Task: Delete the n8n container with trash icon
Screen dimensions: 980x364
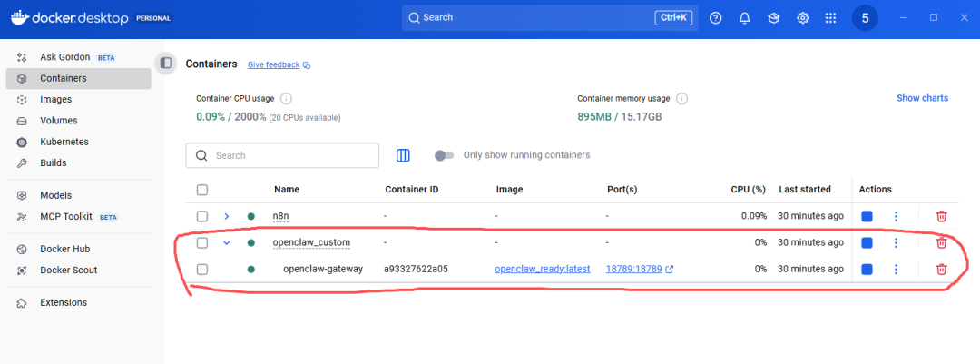Action: (x=942, y=216)
